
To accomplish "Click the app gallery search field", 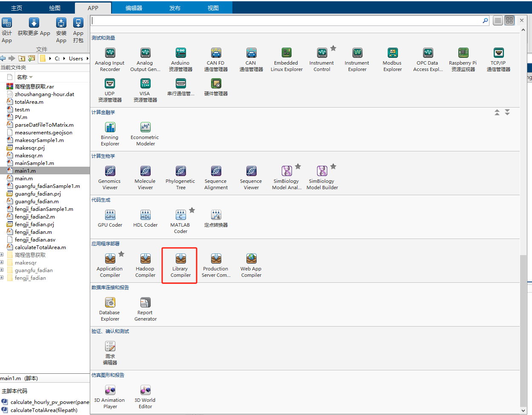I will coord(287,20).
